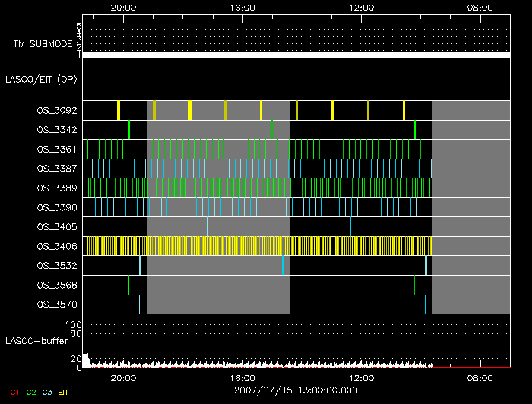Click the EIT legend entry
This screenshot has height=404, width=532.
coord(64,392)
